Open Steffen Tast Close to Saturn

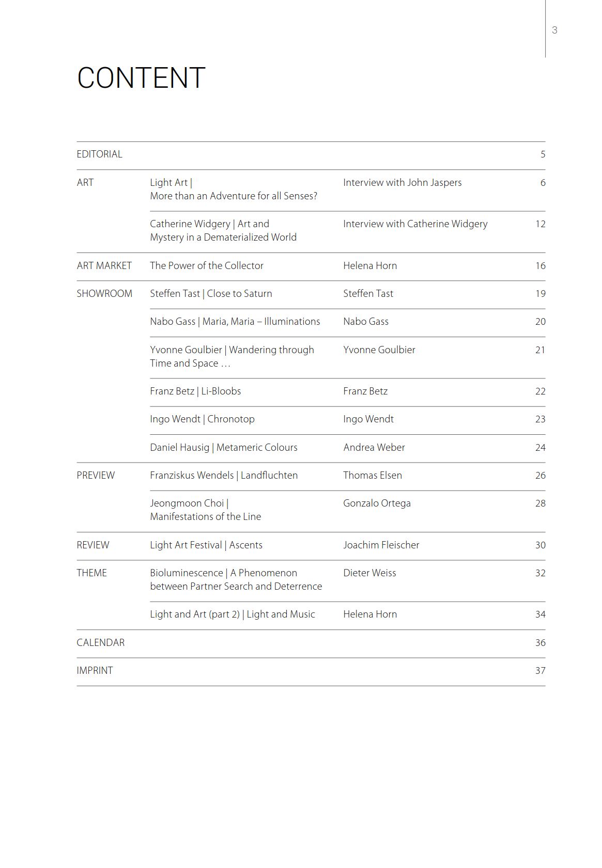(211, 294)
